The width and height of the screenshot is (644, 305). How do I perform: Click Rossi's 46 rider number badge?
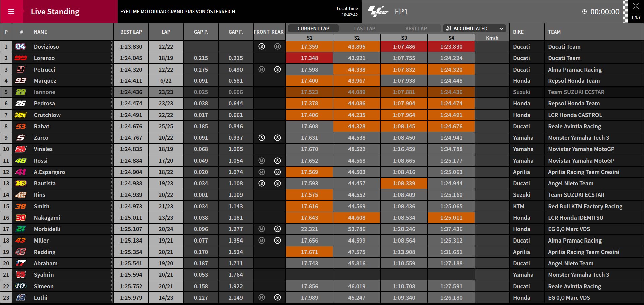point(21,161)
